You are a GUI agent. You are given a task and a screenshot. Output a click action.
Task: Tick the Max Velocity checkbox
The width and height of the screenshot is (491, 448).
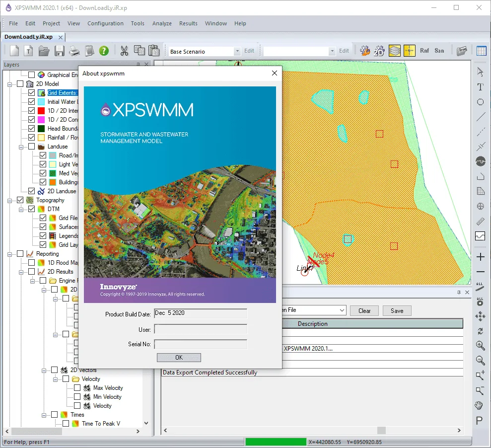pyautogui.click(x=77, y=388)
